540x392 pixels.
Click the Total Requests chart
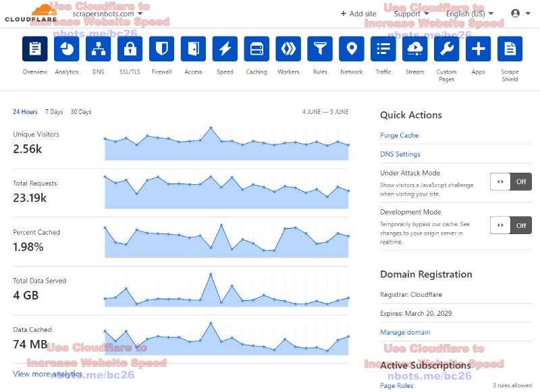click(227, 192)
